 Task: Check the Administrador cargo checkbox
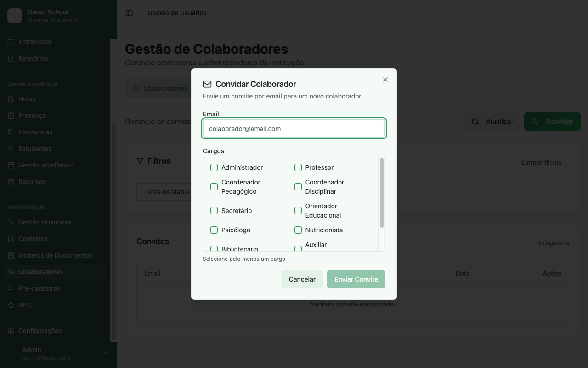pos(214,167)
